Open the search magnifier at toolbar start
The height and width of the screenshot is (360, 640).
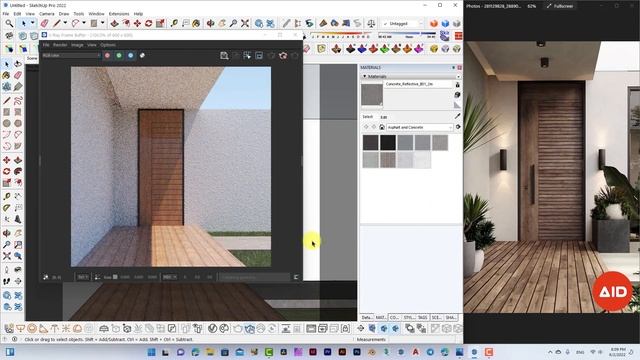9,23
